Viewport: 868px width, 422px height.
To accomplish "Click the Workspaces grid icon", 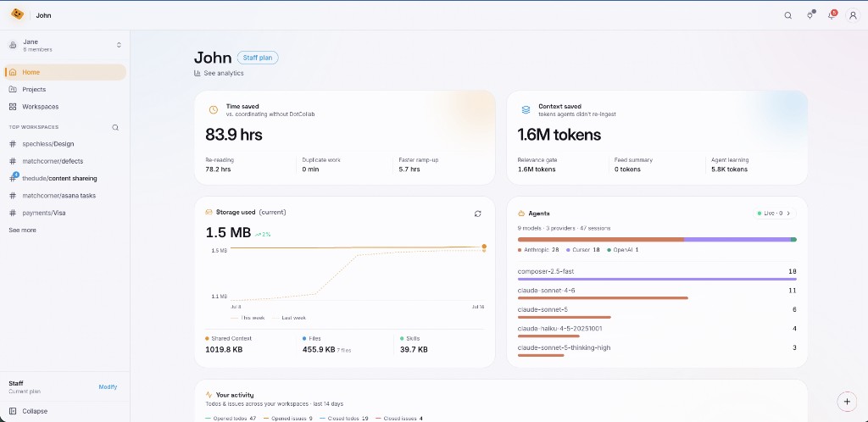I will [13, 106].
